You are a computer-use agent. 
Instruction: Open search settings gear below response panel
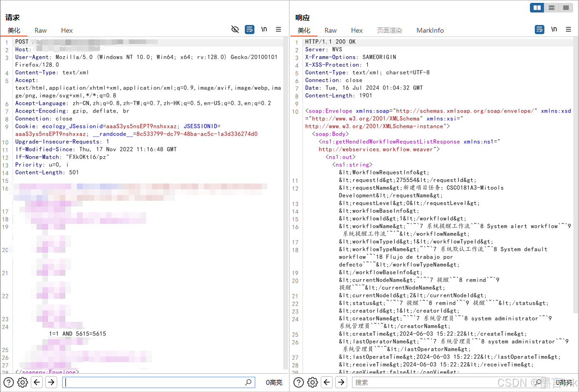313,382
